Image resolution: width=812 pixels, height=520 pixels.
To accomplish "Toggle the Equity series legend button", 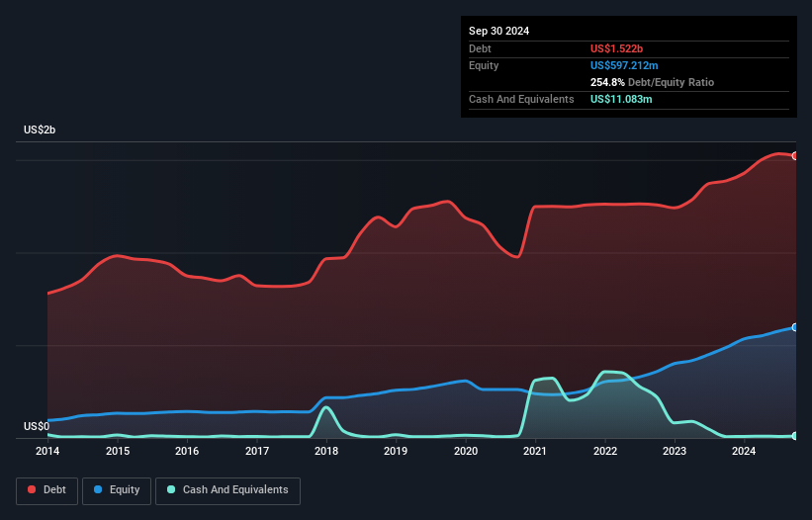I will 117,490.
